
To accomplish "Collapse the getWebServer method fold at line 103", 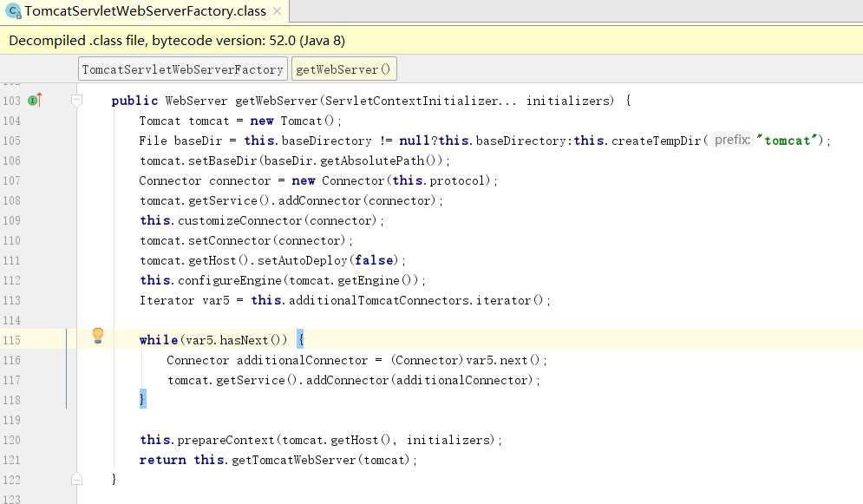I will [x=76, y=100].
